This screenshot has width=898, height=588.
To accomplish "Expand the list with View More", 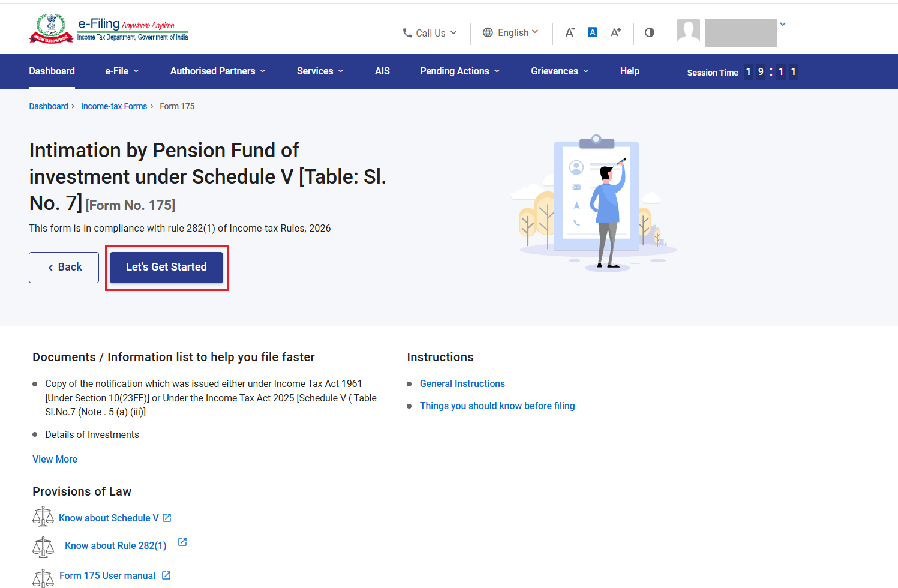I will click(55, 459).
